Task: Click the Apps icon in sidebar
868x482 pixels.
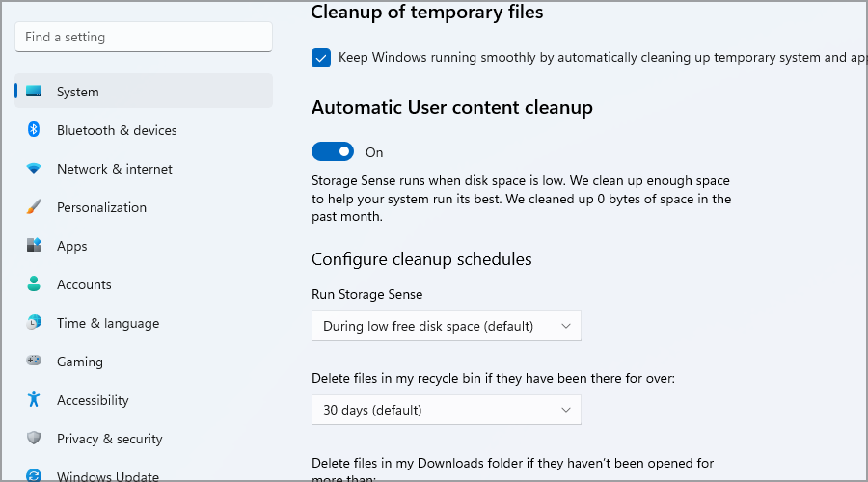Action: [35, 246]
